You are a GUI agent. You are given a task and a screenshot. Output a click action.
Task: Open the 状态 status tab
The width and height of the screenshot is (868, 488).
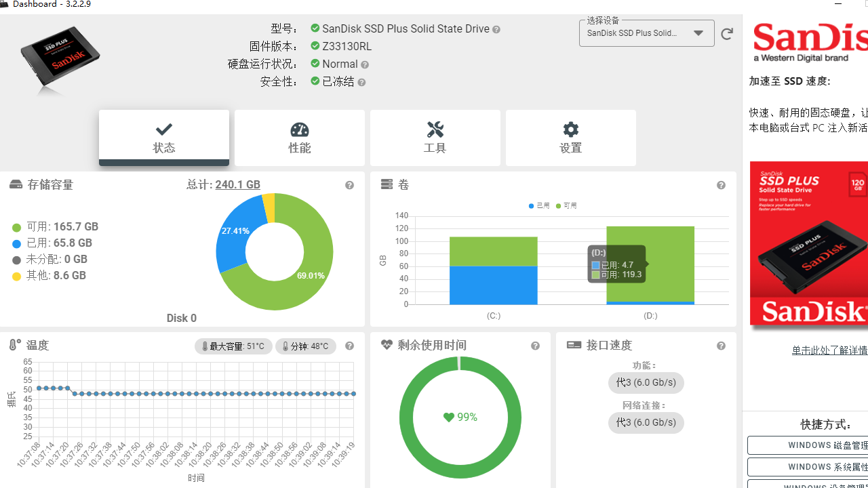tap(164, 138)
